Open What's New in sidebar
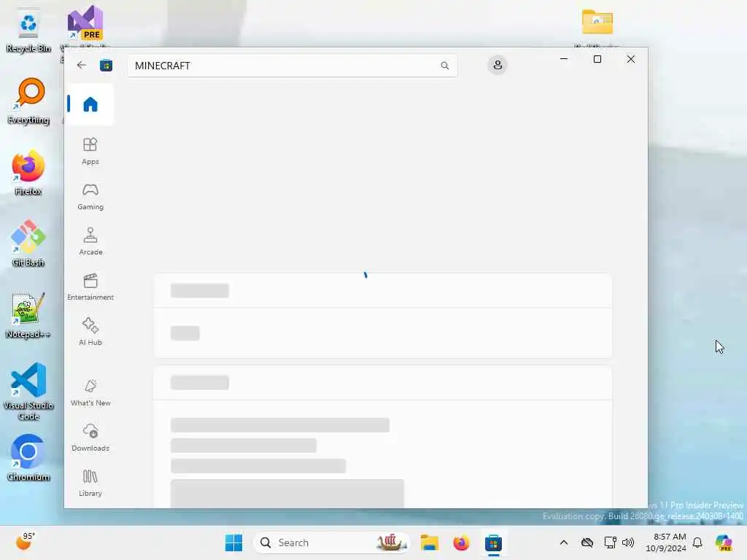This screenshot has height=560, width=747. point(90,393)
